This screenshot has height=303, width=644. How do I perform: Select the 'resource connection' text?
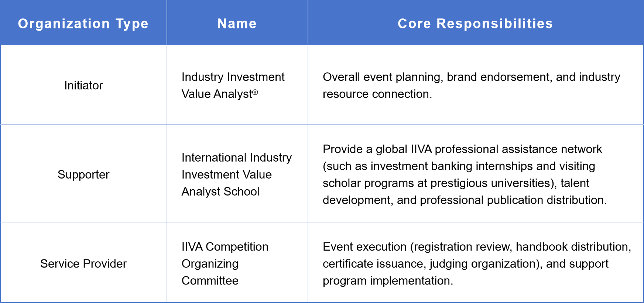377,94
